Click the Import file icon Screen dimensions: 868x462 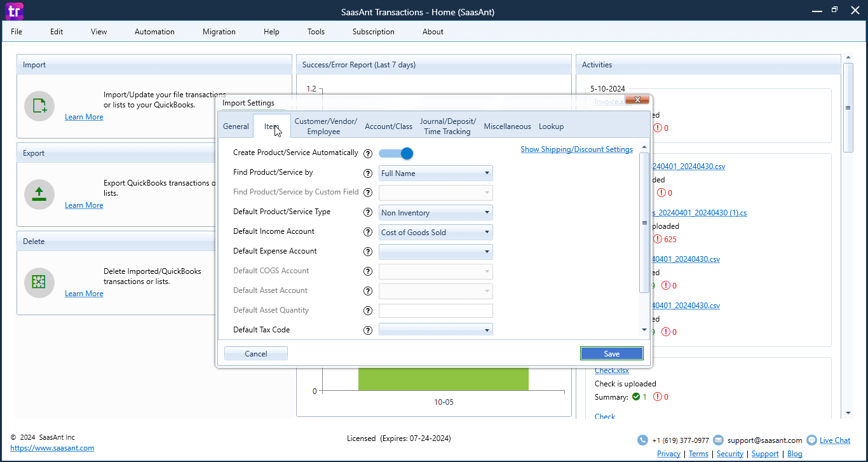pyautogui.click(x=39, y=106)
